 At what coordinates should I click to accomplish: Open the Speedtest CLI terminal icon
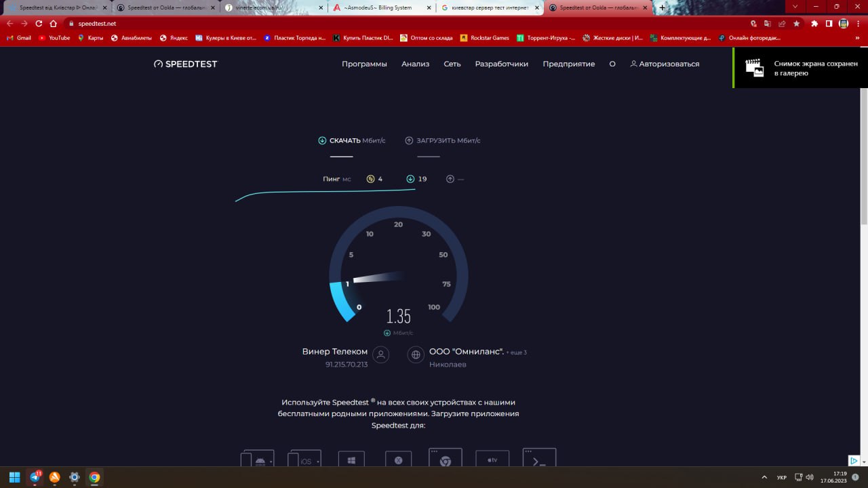[539, 457]
